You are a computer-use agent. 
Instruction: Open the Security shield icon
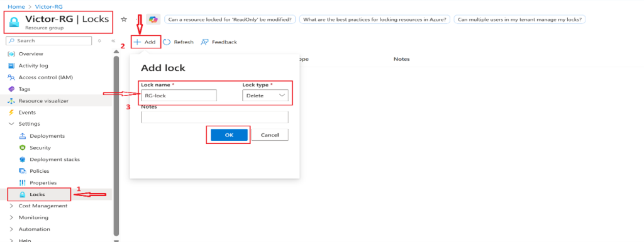click(23, 148)
